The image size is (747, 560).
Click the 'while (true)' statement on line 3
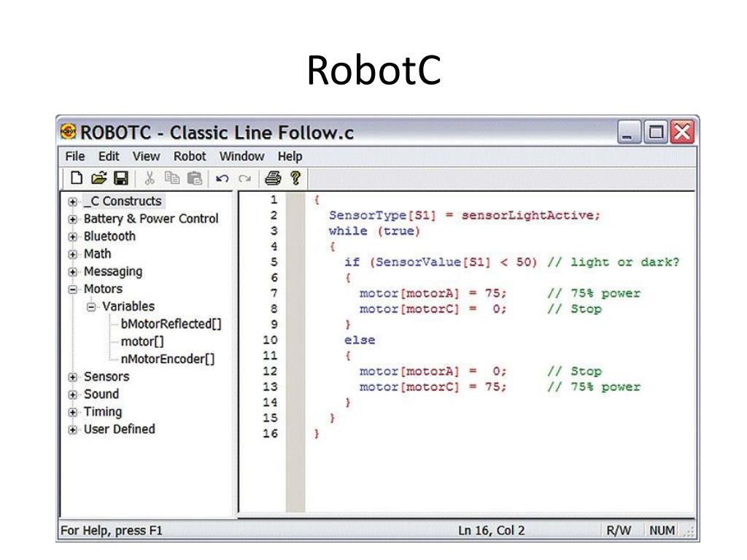[x=374, y=231]
